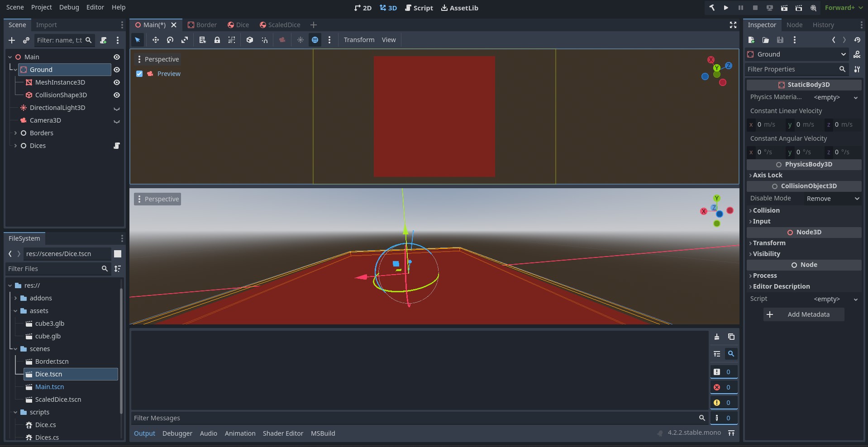Expand the Transform section in Inspector
Screen dimensions: 868x447
click(769, 243)
